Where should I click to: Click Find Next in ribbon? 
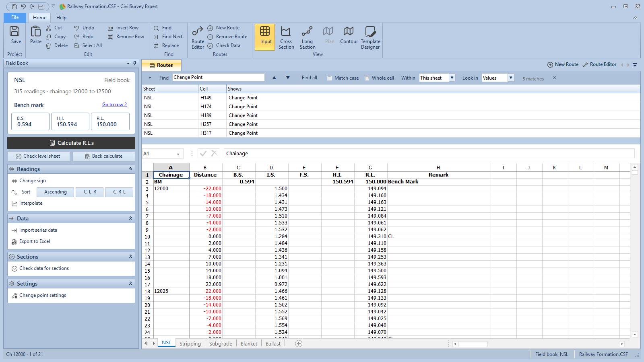click(x=168, y=37)
